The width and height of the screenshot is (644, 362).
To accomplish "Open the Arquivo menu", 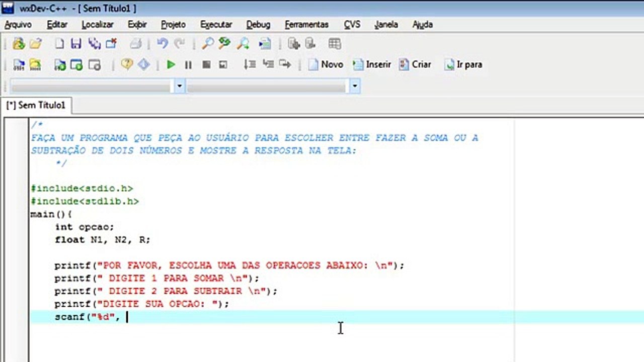I will click(18, 24).
